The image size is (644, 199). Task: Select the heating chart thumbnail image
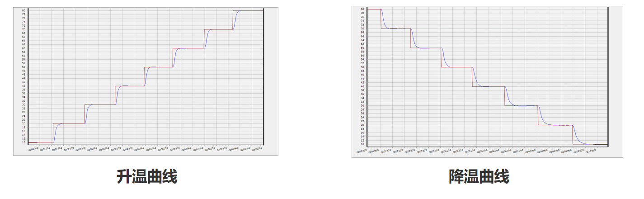[x=146, y=81]
